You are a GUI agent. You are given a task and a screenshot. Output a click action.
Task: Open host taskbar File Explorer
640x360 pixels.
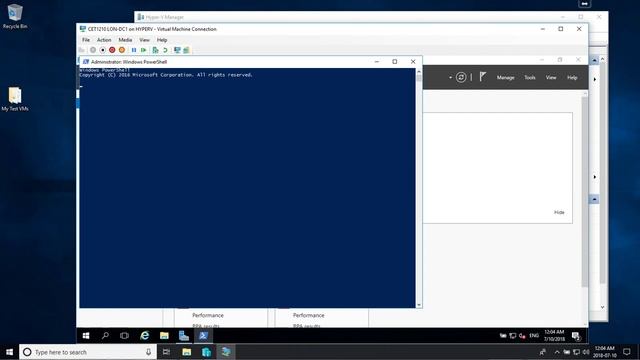point(187,352)
